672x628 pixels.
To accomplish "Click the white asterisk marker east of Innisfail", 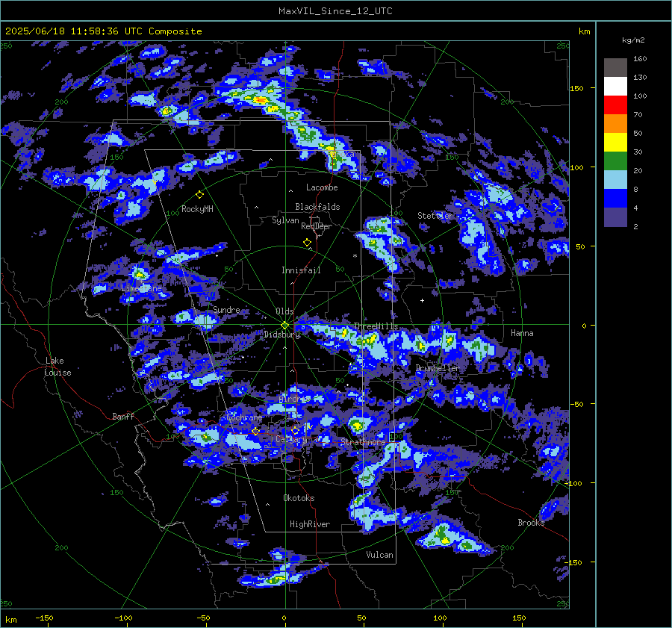I will point(355,256).
